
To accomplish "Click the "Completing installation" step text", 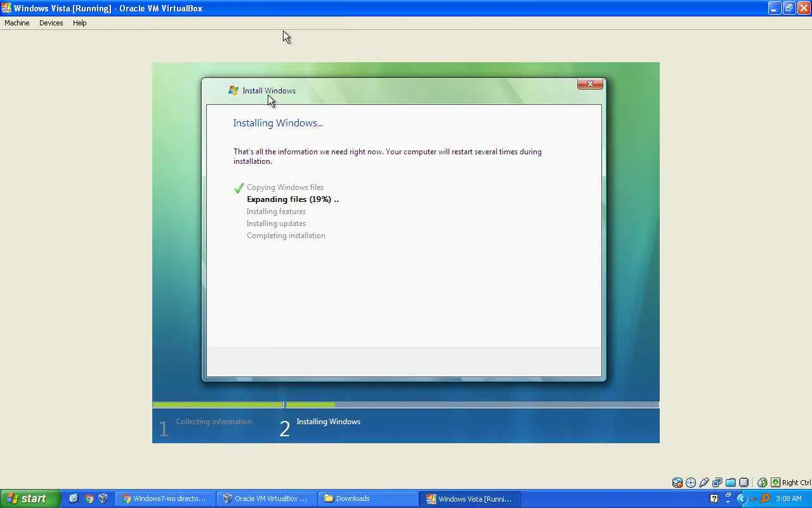I will coord(286,236).
